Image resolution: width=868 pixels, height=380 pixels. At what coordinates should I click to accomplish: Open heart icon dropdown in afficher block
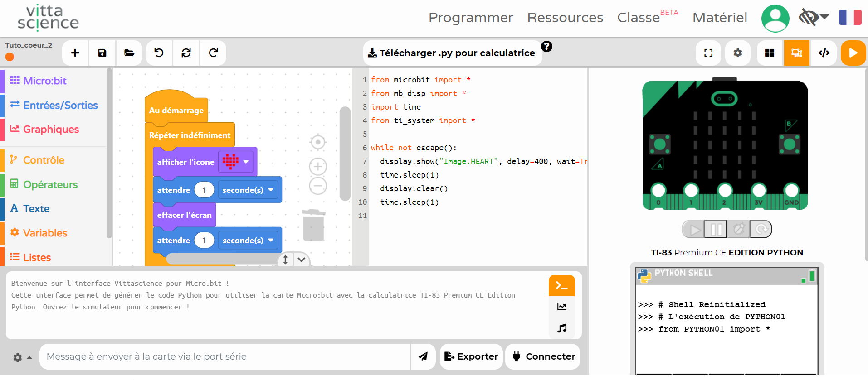click(236, 162)
